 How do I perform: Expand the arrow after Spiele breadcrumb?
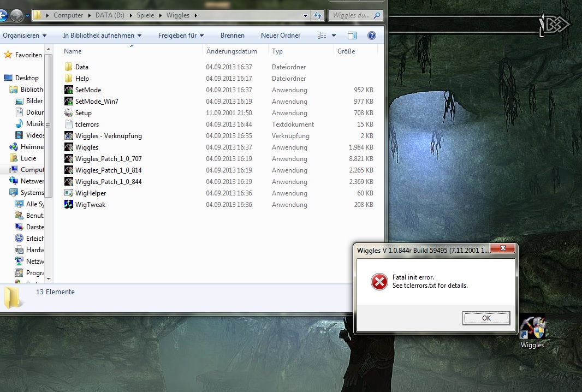coord(161,15)
